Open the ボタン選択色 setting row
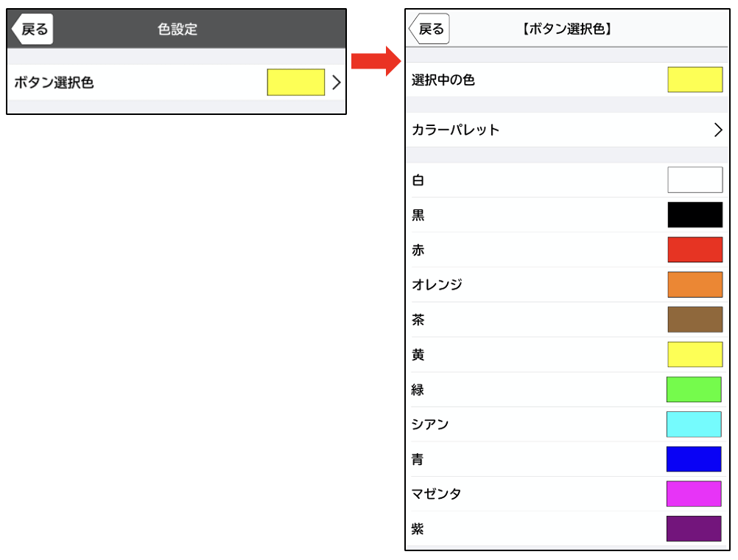 (x=55, y=83)
